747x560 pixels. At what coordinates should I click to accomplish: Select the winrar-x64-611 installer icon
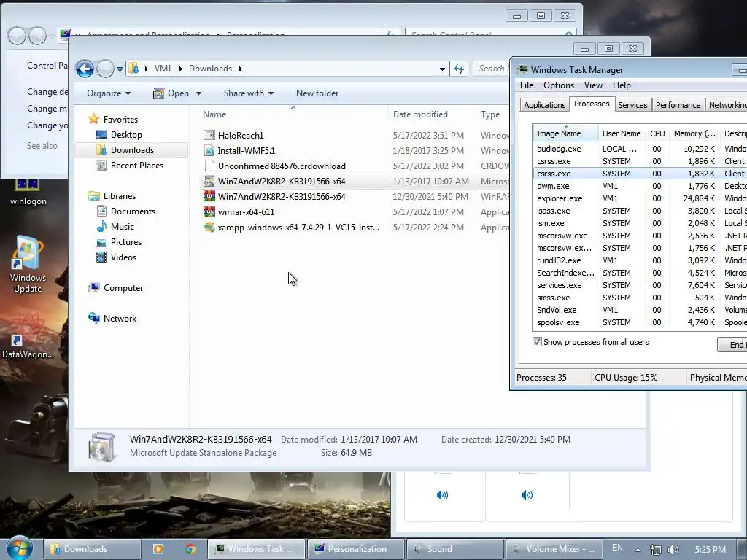coord(209,211)
